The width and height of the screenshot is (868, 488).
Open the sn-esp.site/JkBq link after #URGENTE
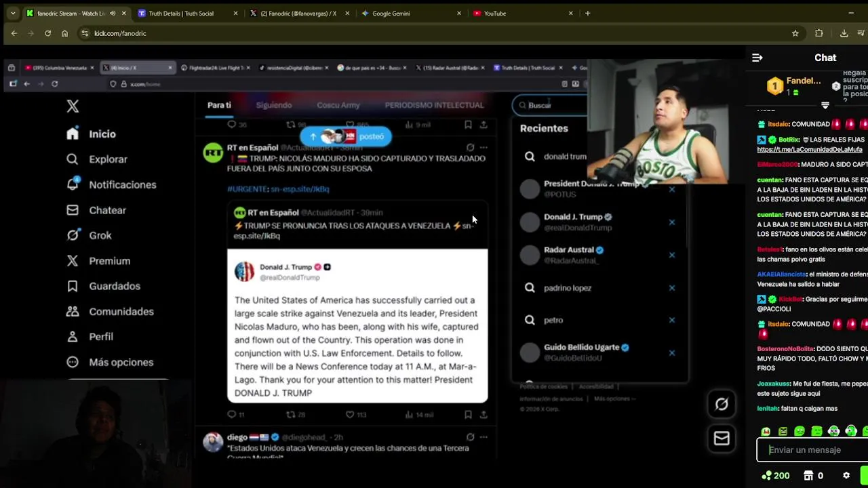tap(300, 189)
